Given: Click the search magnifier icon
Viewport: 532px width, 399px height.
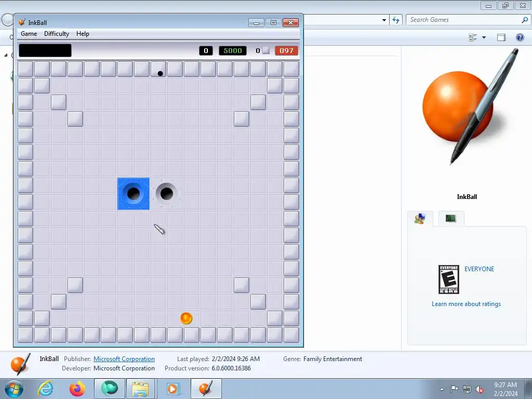Looking at the screenshot, I should point(525,20).
